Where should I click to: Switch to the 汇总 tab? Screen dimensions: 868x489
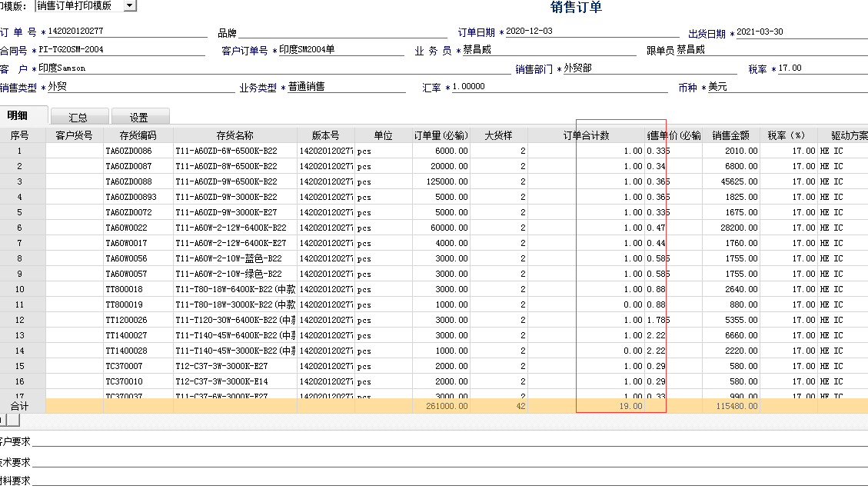point(79,117)
